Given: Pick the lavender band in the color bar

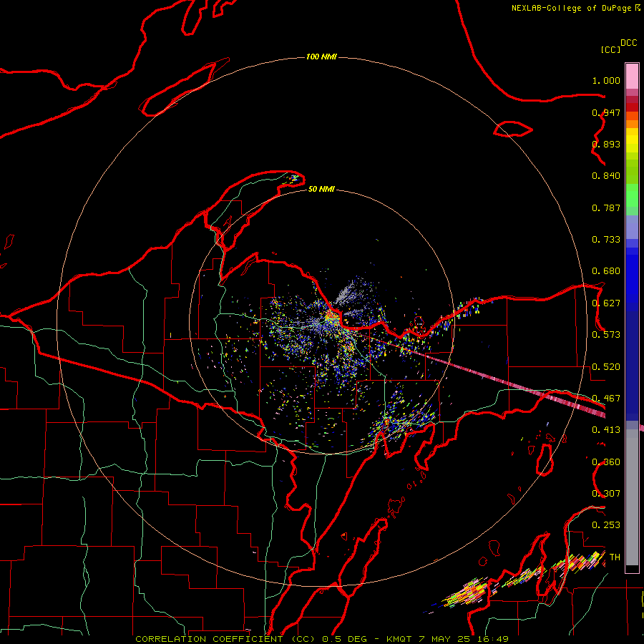Looking at the screenshot, I should pyautogui.click(x=632, y=227).
